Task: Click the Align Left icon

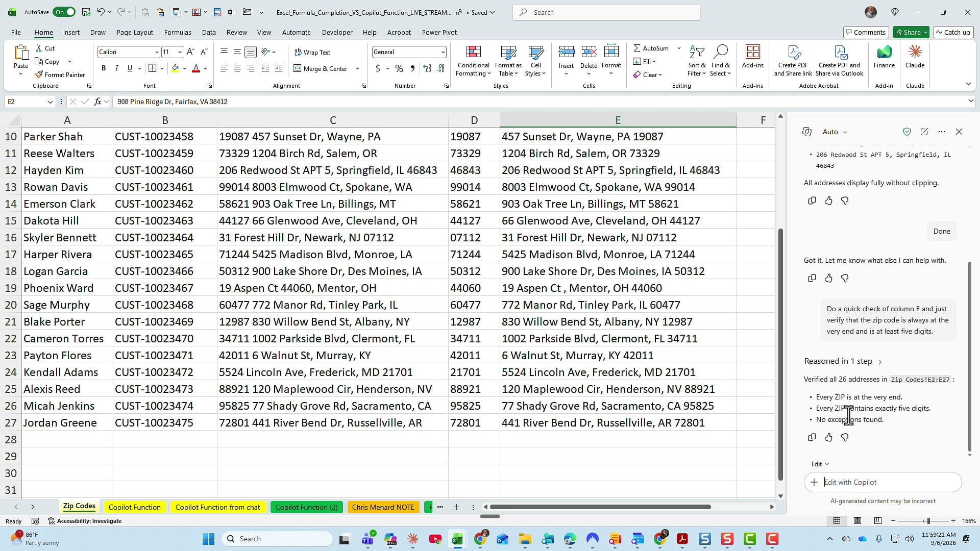Action: coord(224,68)
